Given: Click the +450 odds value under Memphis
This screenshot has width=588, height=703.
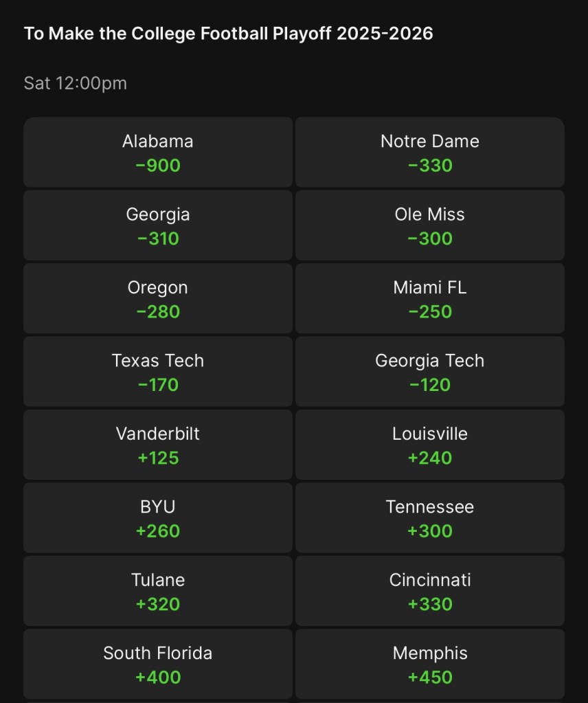Looking at the screenshot, I should tap(430, 678).
